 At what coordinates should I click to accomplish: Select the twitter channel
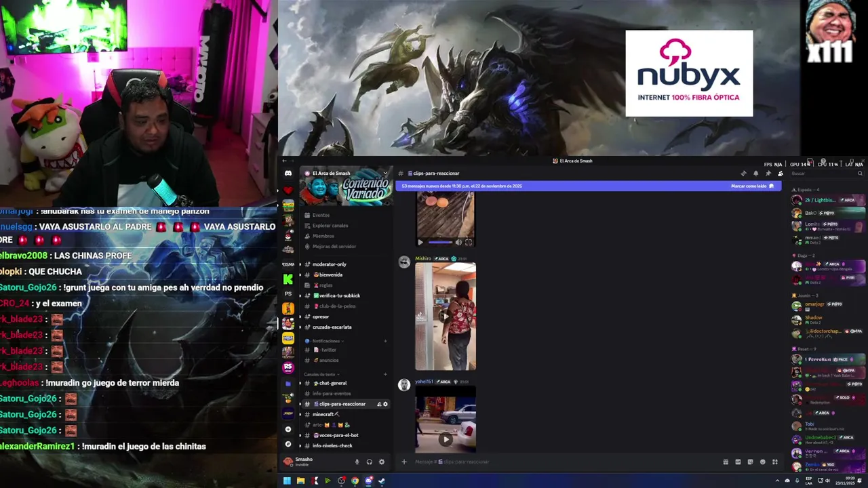(x=345, y=350)
